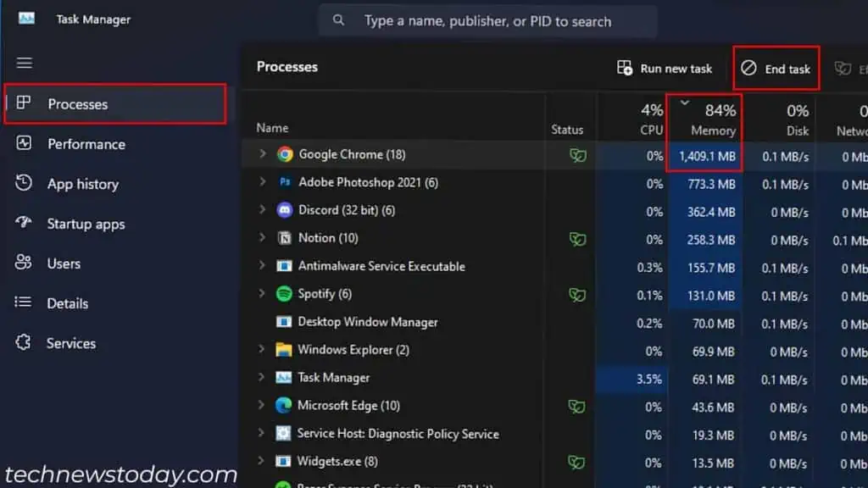Expand the Windows Explorer (2) group
Image resolution: width=868 pixels, height=488 pixels.
click(x=261, y=349)
